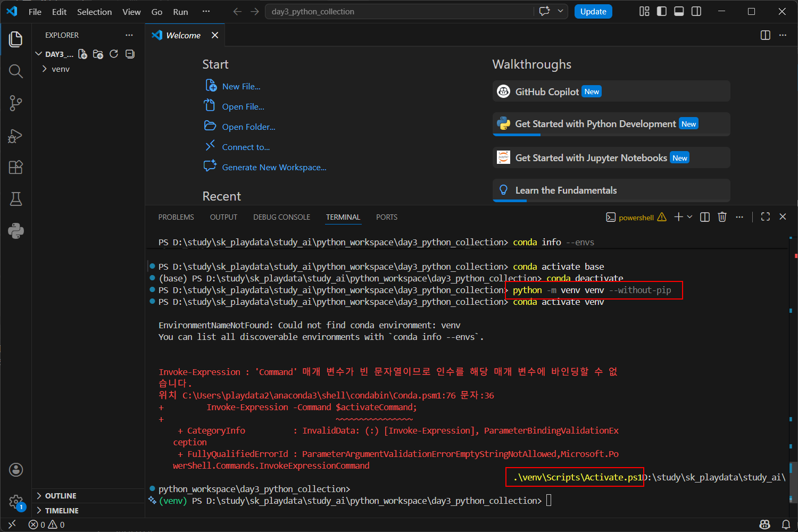798x532 pixels.
Task: Open the new terminal profile dropdown arrow
Action: [690, 217]
